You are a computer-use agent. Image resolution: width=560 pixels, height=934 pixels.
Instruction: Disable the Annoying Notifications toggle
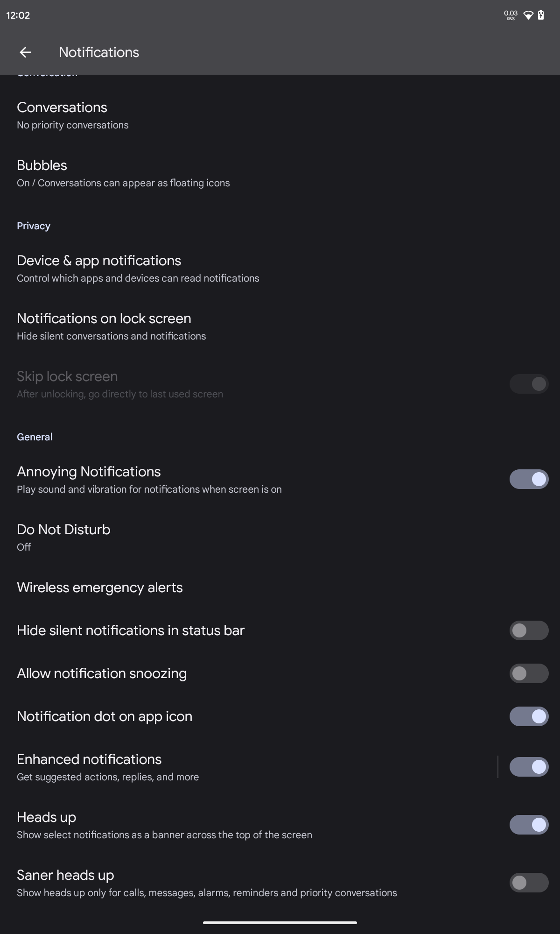529,479
